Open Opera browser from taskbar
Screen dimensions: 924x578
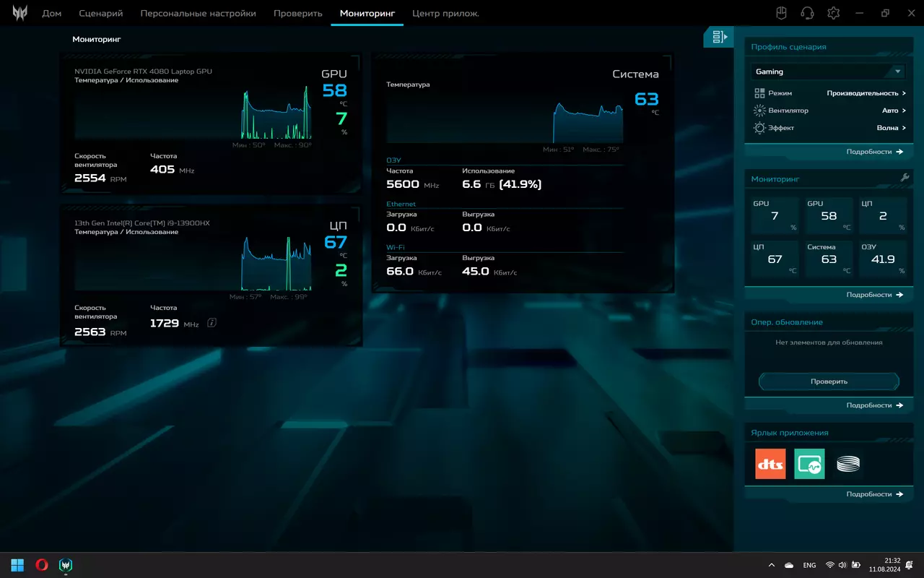coord(42,565)
